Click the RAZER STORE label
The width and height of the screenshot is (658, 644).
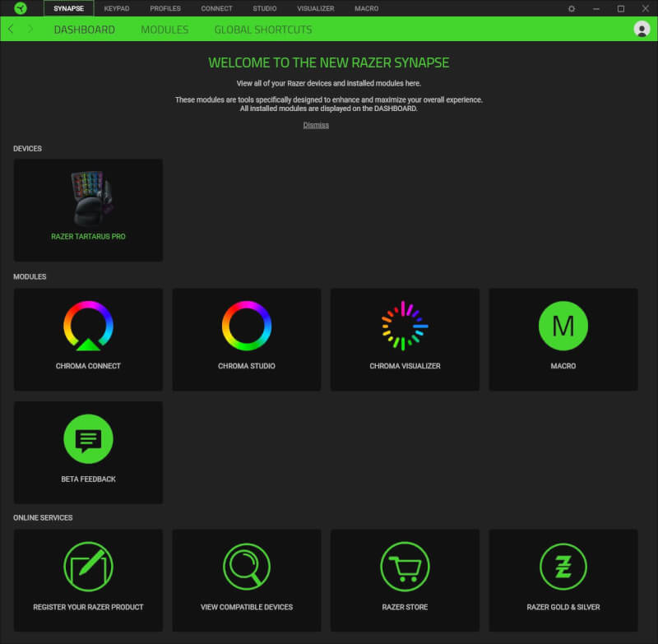405,607
